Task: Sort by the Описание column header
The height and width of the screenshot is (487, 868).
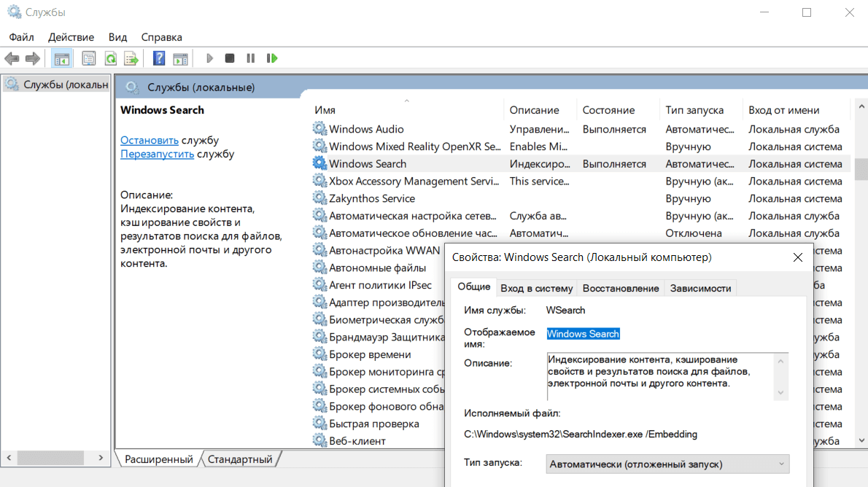Action: click(x=540, y=110)
